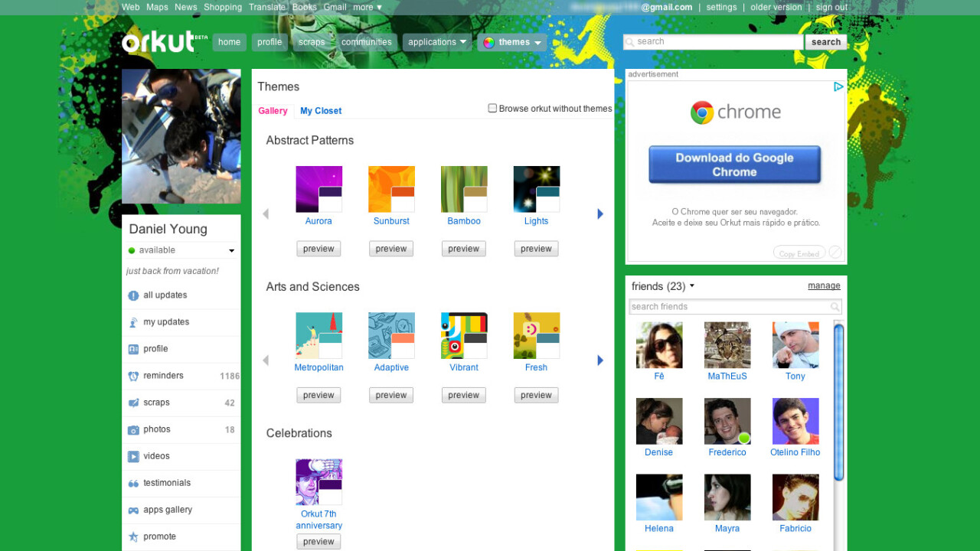Click the all updates sidebar icon
Image resolution: width=980 pixels, height=551 pixels.
click(133, 295)
